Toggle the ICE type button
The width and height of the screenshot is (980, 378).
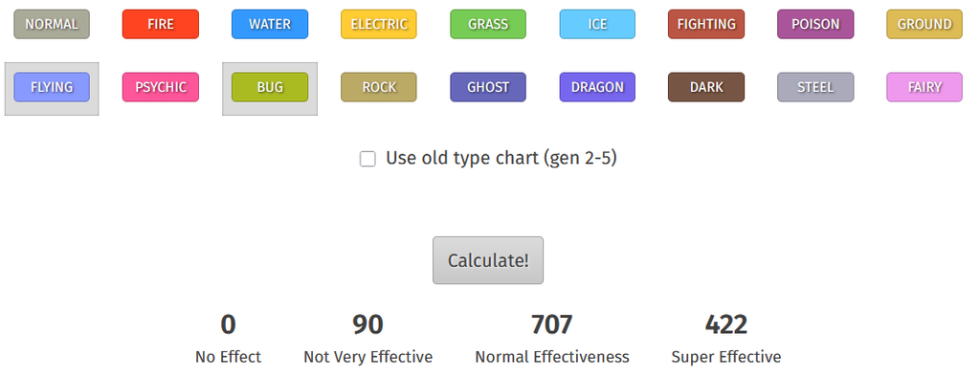[x=597, y=24]
